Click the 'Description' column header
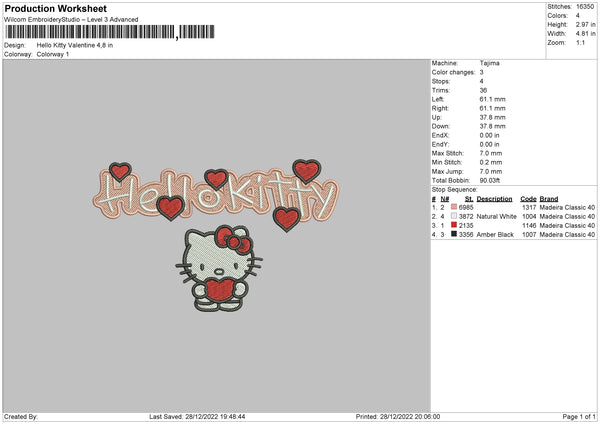600x424 pixels. coord(494,199)
